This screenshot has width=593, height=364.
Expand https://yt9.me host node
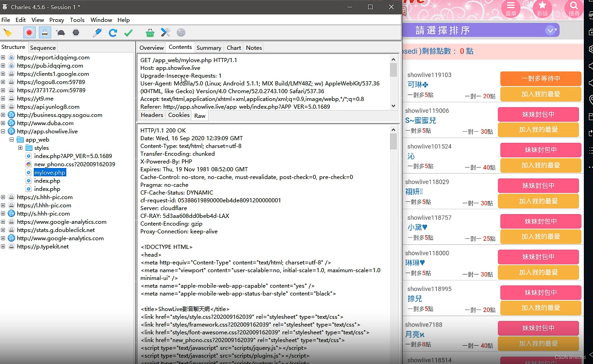pos(3,99)
